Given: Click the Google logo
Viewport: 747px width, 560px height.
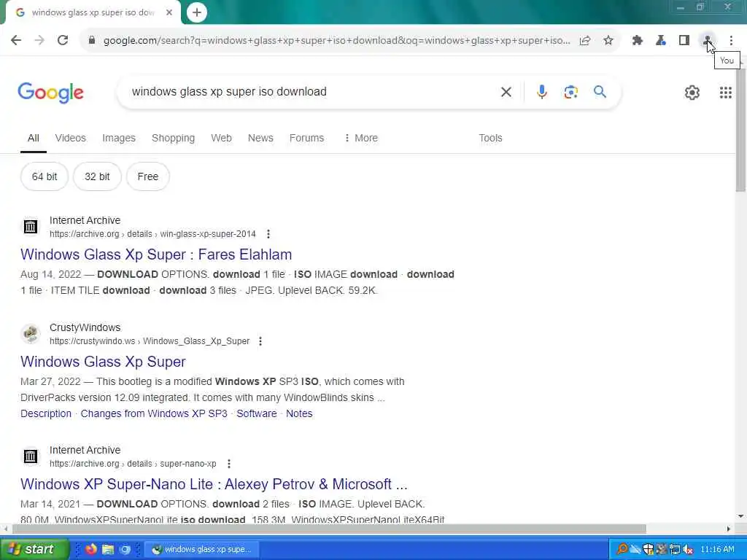Looking at the screenshot, I should [x=50, y=93].
